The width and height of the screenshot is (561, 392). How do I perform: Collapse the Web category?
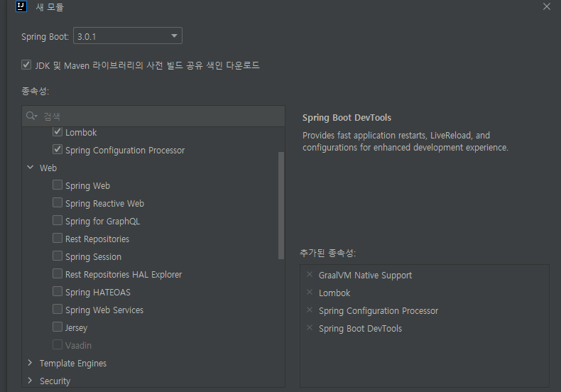coord(31,168)
